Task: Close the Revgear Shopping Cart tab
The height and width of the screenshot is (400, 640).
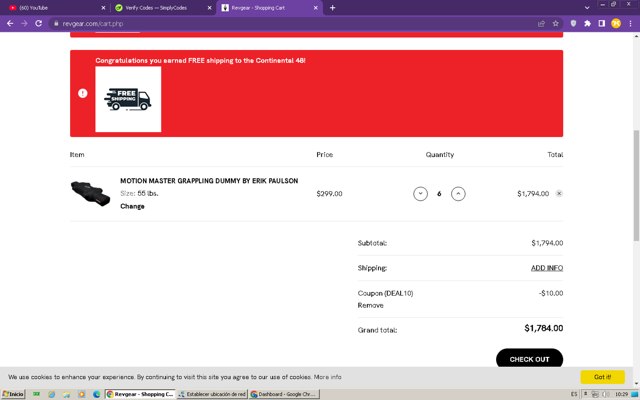Action: 316,8
